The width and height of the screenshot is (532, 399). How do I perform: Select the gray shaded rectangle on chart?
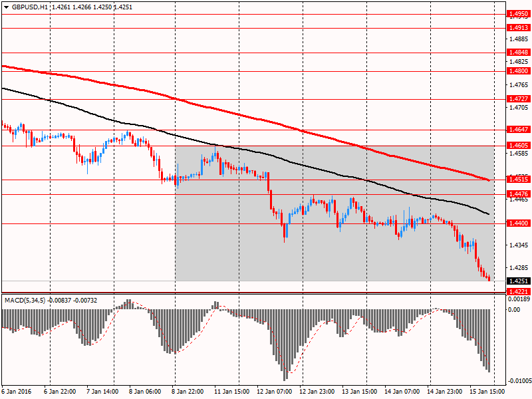[x=334, y=213]
